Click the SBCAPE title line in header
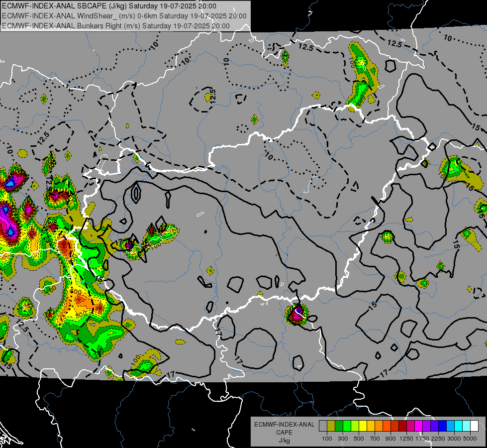The height and width of the screenshot is (448, 487). pos(109,6)
